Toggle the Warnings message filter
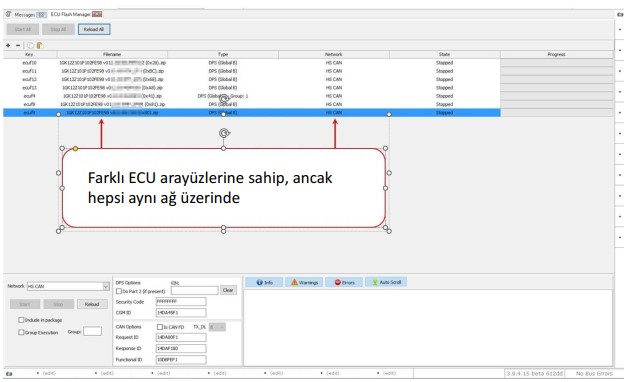The image size is (624, 382). point(304,282)
